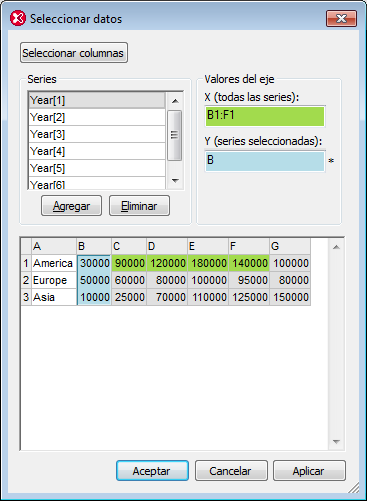This screenshot has width=367, height=501.
Task: Select column header C
Action: tap(129, 246)
